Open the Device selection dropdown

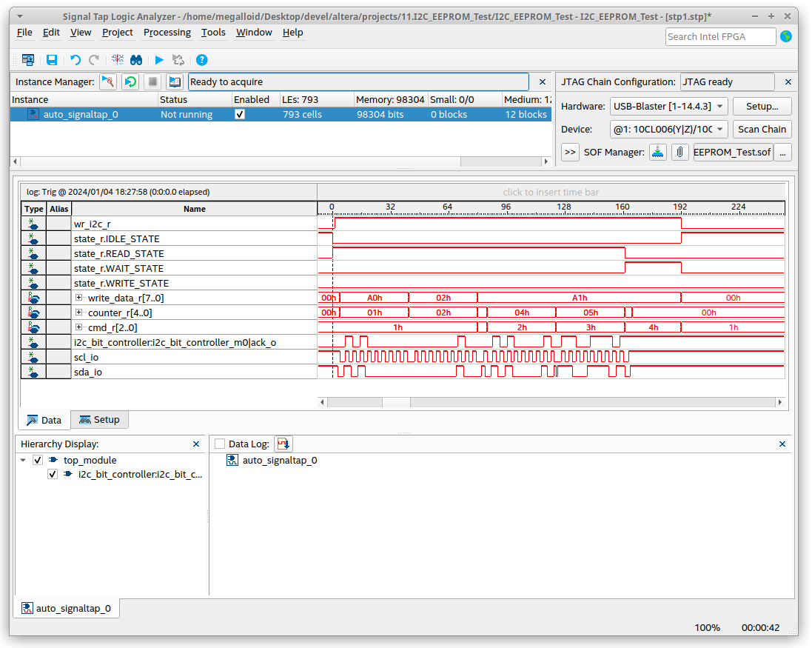point(668,129)
